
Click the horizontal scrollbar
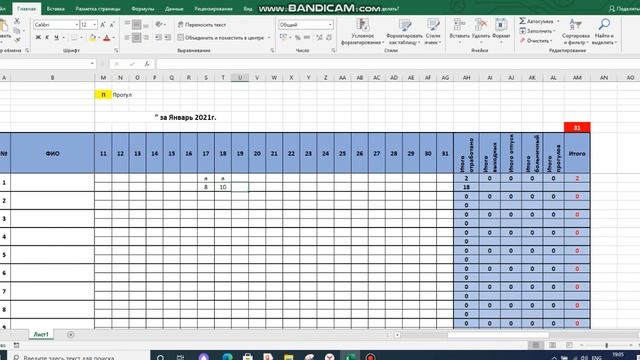[x=498, y=335]
